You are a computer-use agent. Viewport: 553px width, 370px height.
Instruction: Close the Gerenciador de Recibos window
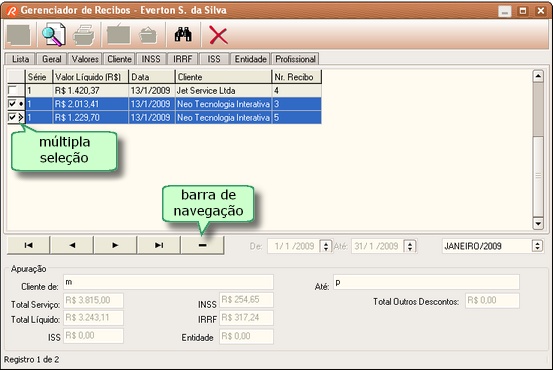point(541,11)
